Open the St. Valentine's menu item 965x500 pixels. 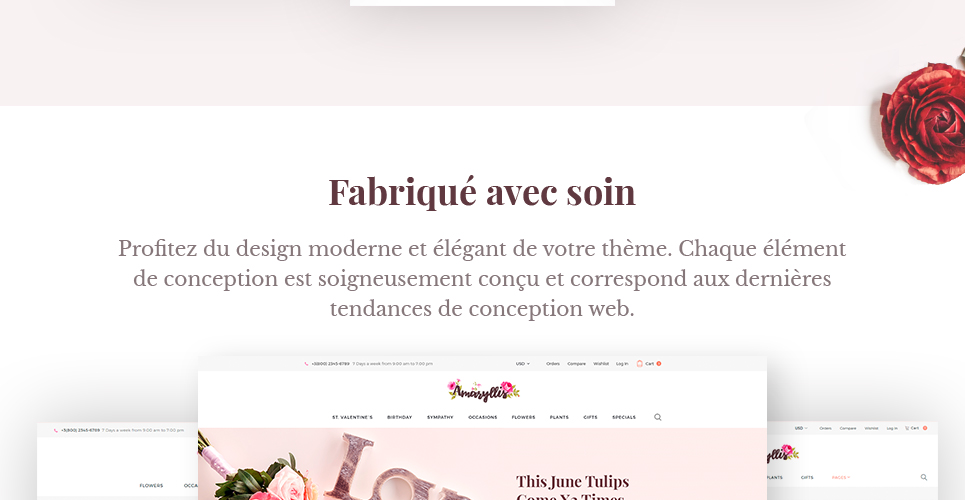(x=353, y=417)
